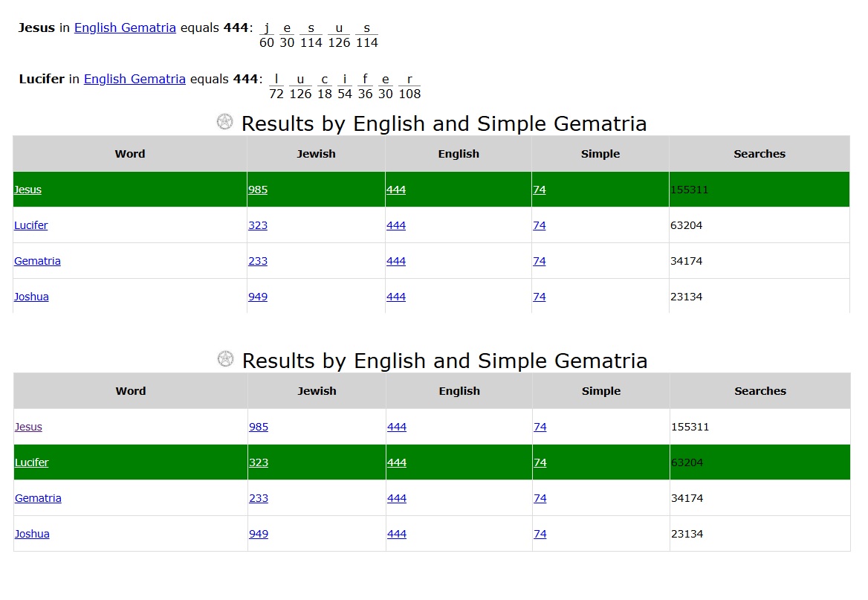Click Jewish column header in second table
The image size is (868, 600).
tap(317, 391)
